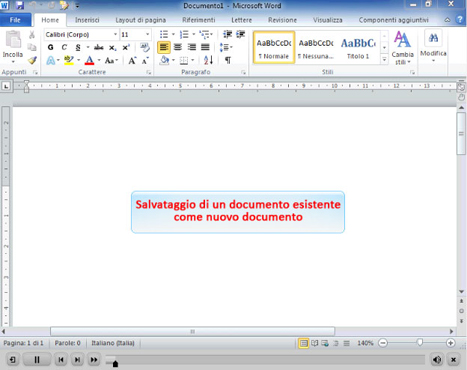
Task: Pause the video playback
Action: click(37, 360)
